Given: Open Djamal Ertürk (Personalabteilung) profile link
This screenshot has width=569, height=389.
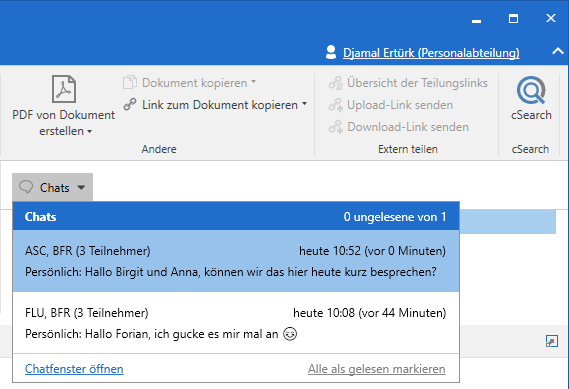Looking at the screenshot, I should (431, 53).
